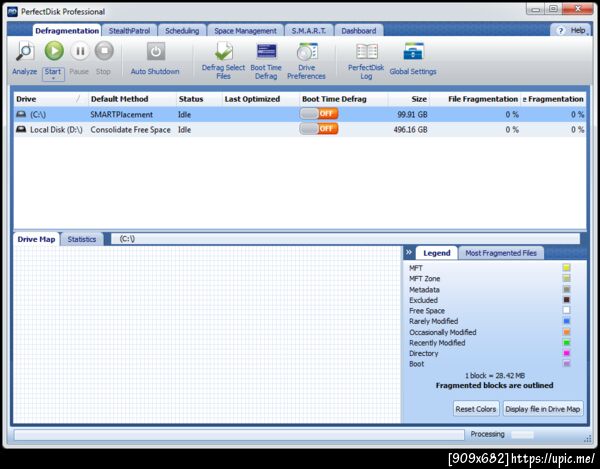Click the Pause icon
The width and height of the screenshot is (600, 469).
click(x=80, y=51)
